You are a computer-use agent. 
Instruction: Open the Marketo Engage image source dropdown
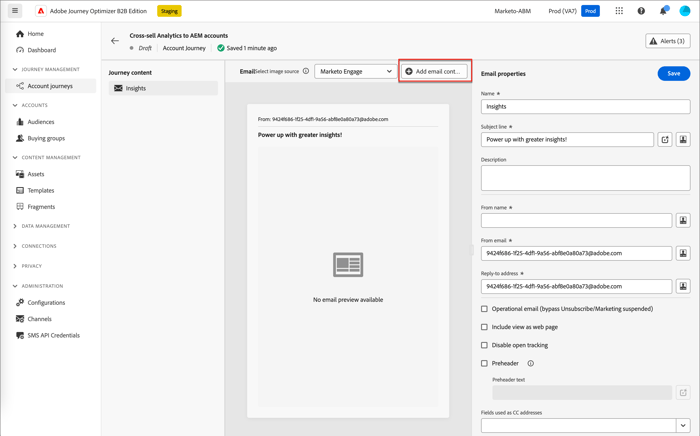355,71
